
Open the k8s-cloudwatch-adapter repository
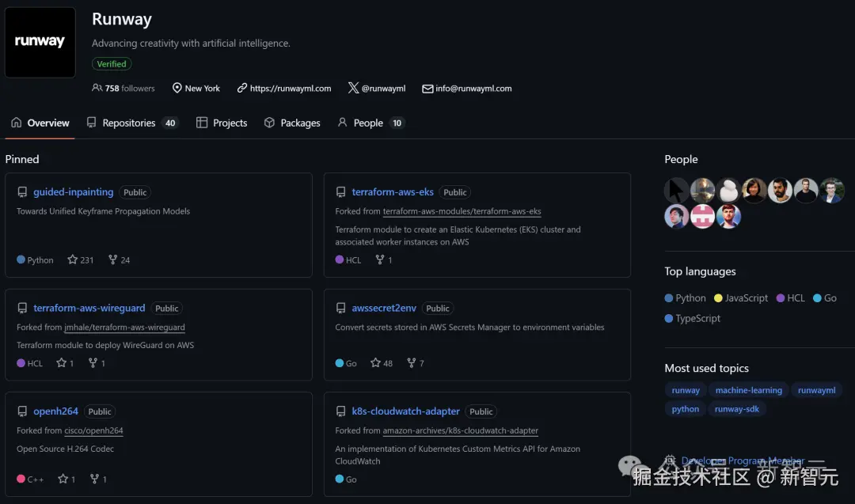[405, 411]
